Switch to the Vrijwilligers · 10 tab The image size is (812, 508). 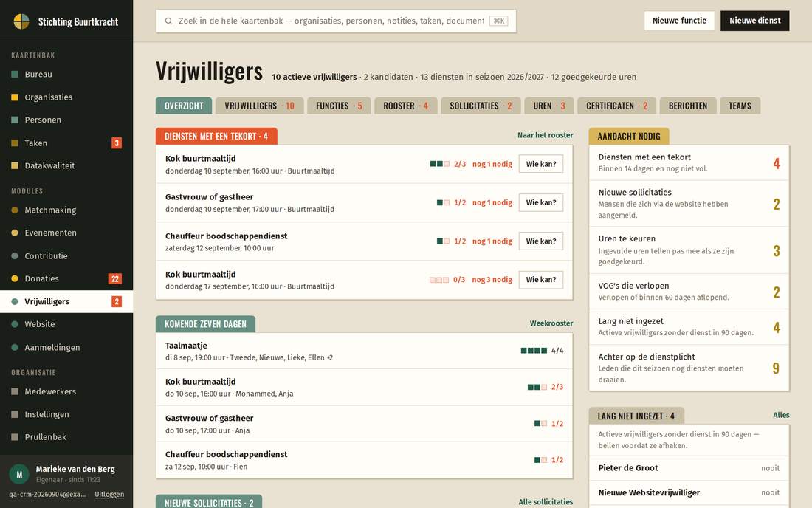point(259,106)
